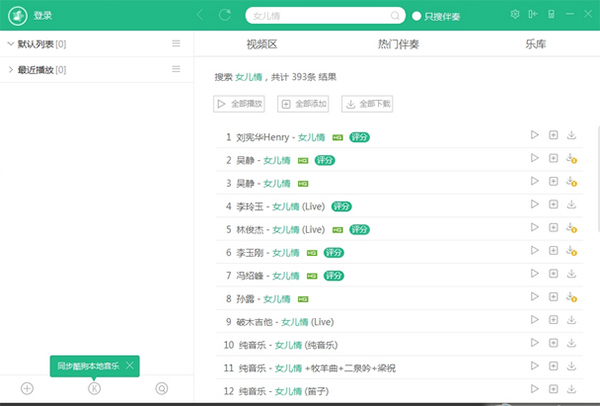Switch to the 视频区 tab
The height and width of the screenshot is (406, 600).
[x=261, y=45]
